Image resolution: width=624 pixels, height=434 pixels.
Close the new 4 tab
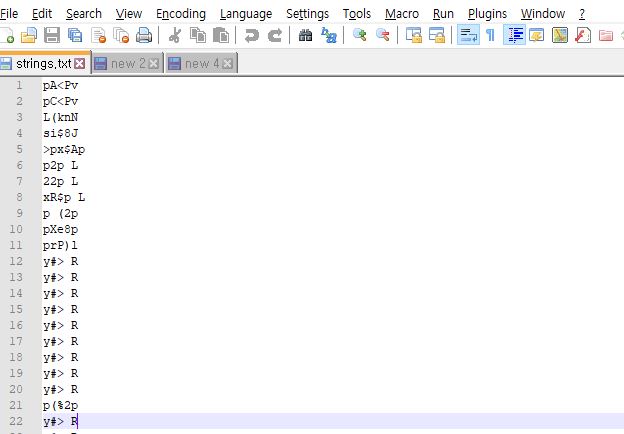[227, 64]
